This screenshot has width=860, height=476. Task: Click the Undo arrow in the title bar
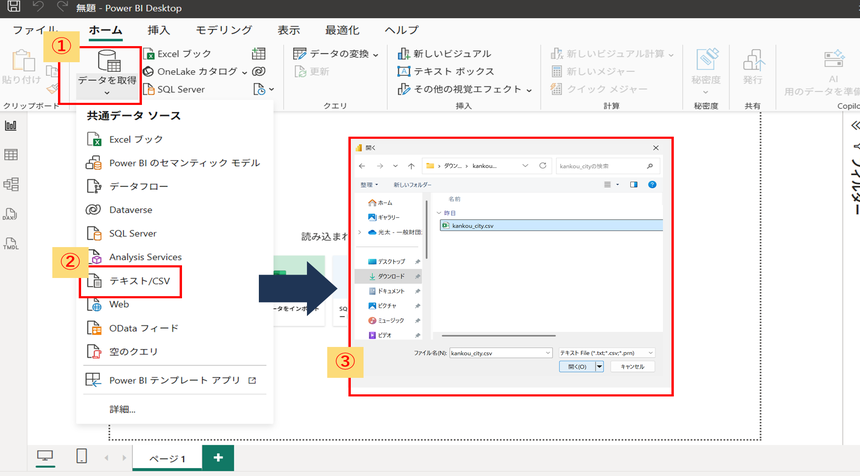coord(38,7)
